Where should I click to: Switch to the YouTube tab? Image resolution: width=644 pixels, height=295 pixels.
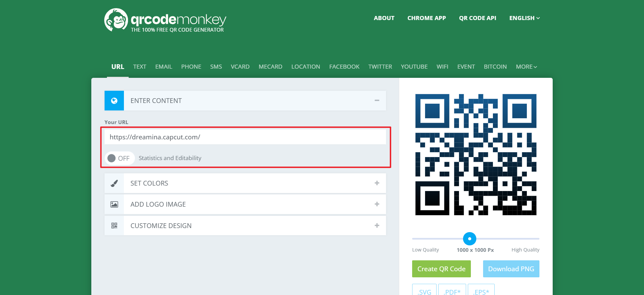[x=414, y=67]
